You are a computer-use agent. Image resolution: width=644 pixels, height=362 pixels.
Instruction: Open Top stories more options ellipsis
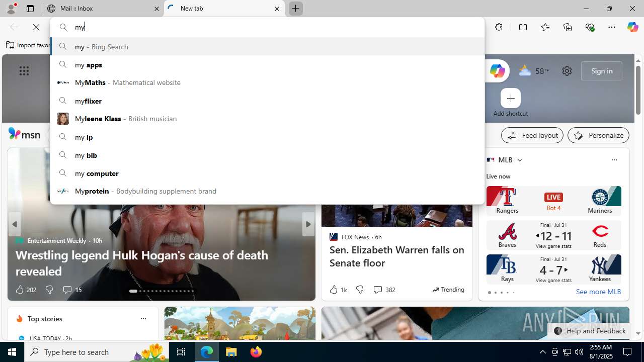click(143, 319)
